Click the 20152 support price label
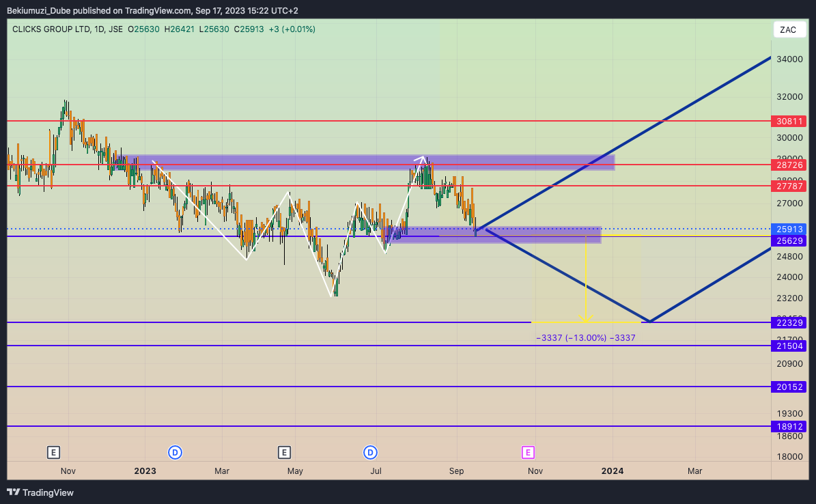 (x=789, y=387)
